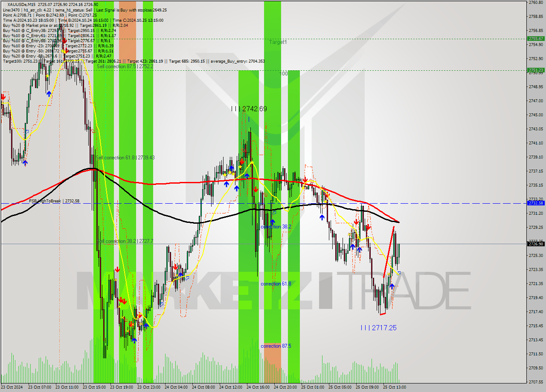
Task: Click the blue buy arrow above the 2717.25 label
Action: (x=392, y=287)
